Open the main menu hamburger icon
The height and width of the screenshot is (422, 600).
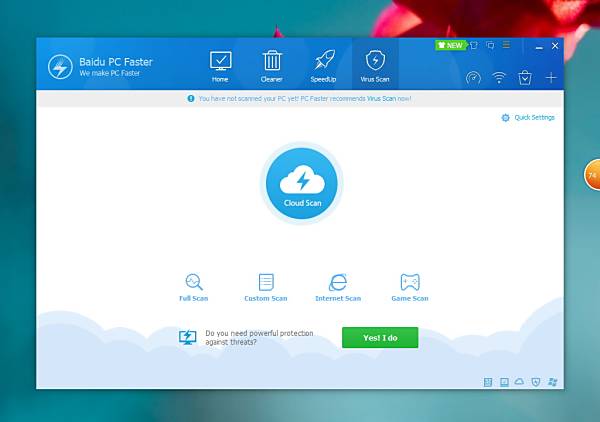(506, 45)
